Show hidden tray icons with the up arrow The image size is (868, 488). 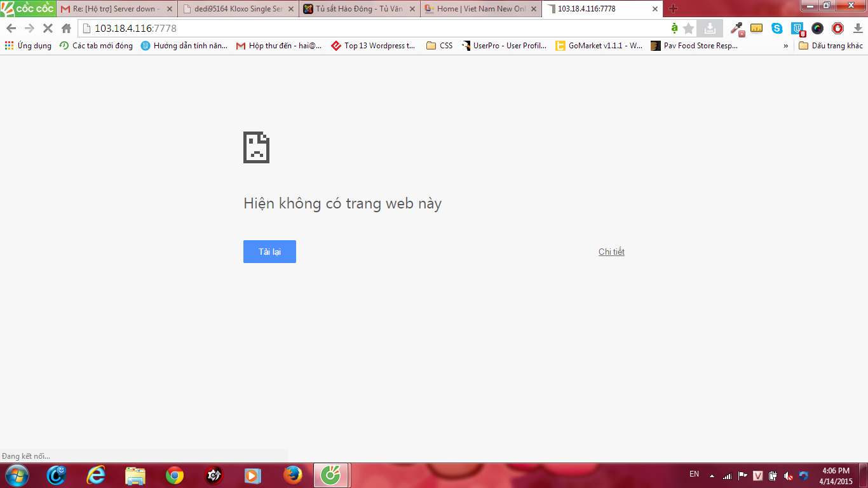712,475
